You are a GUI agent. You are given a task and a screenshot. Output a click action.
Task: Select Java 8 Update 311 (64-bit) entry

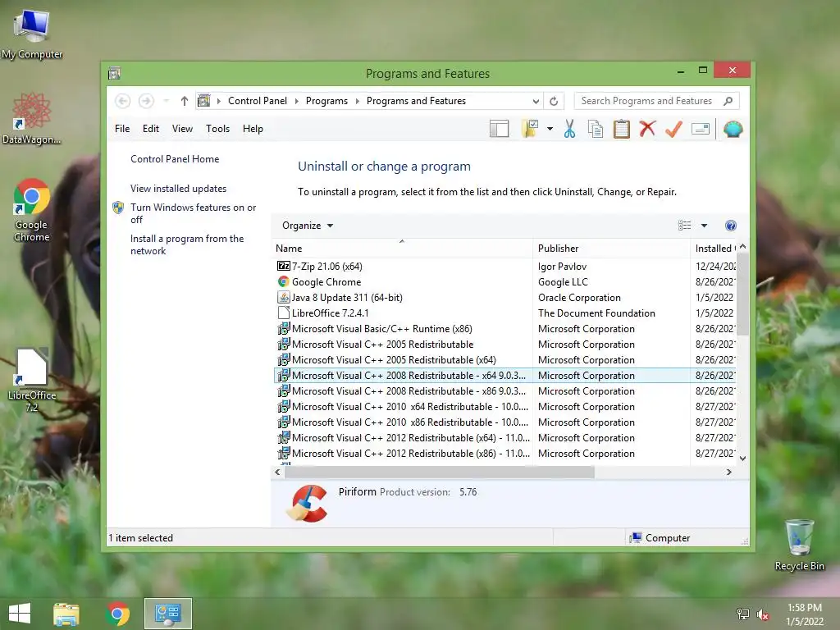(x=504, y=297)
